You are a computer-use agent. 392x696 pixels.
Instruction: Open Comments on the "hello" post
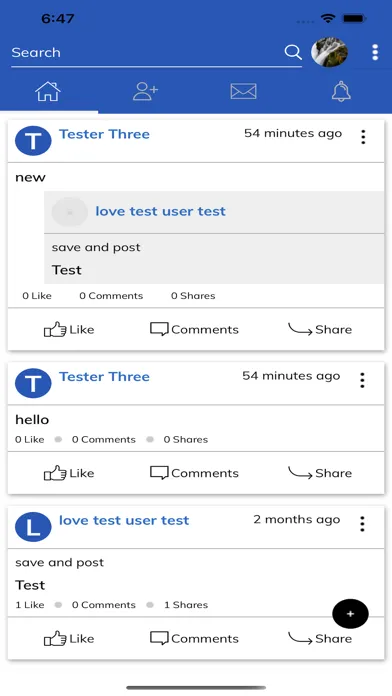(194, 473)
